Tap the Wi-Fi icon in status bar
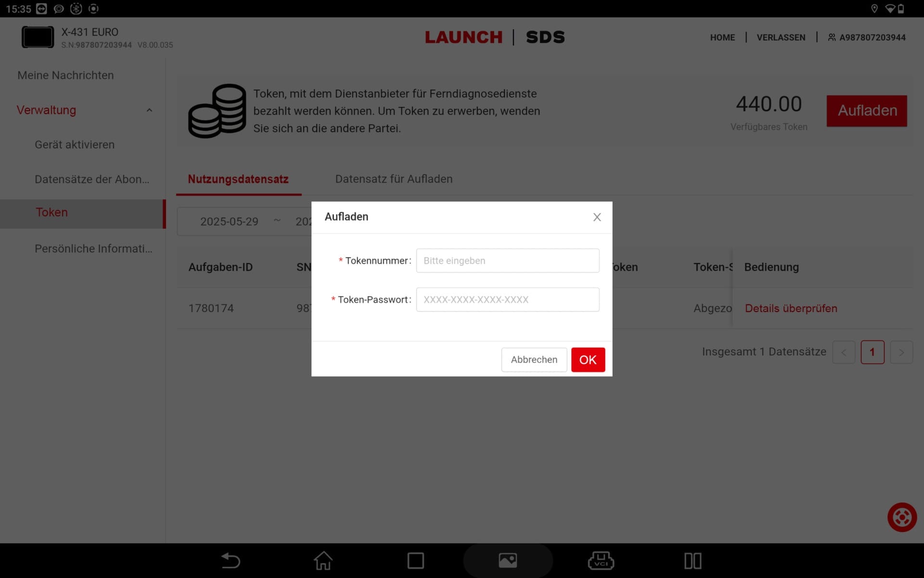The width and height of the screenshot is (924, 578). pos(890,9)
